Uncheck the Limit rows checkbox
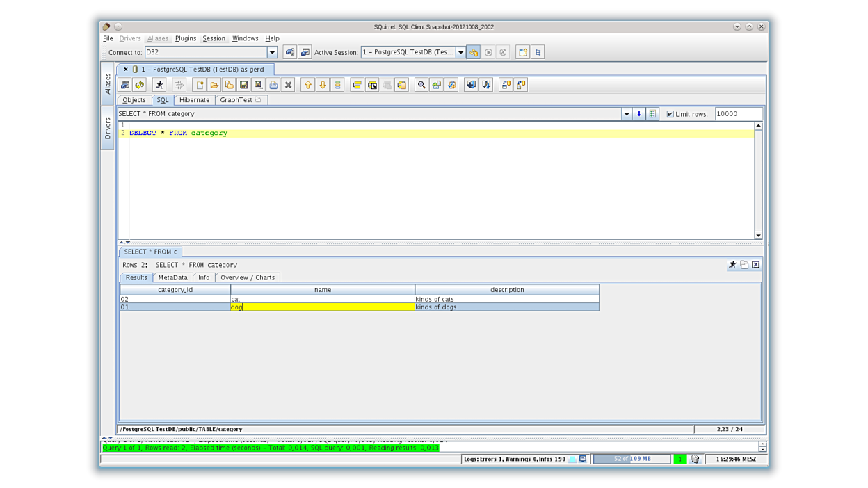 click(669, 113)
